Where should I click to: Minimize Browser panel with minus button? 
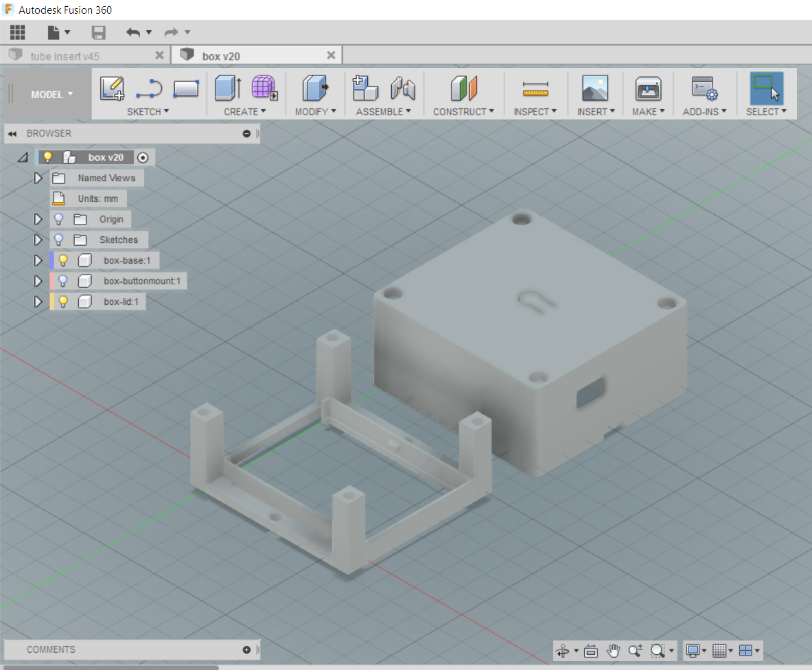[x=246, y=134]
